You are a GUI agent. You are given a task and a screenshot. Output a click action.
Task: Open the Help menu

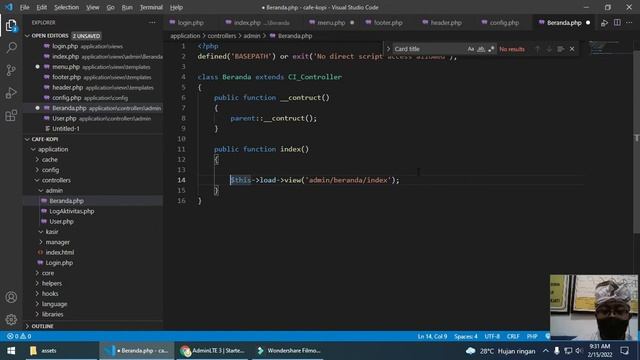click(176, 7)
